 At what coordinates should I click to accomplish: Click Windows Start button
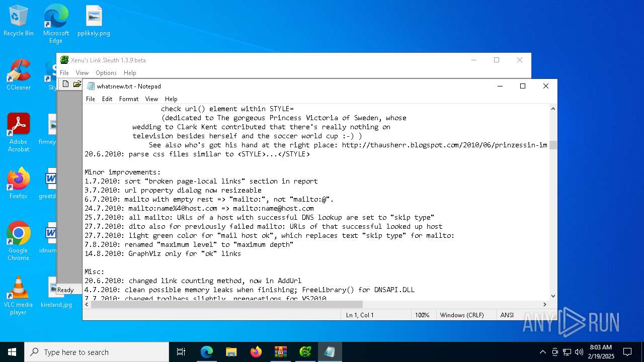point(12,352)
